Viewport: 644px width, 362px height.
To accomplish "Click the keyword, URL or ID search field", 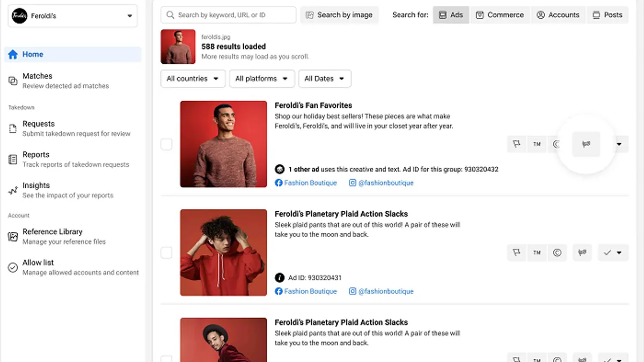I will (229, 15).
